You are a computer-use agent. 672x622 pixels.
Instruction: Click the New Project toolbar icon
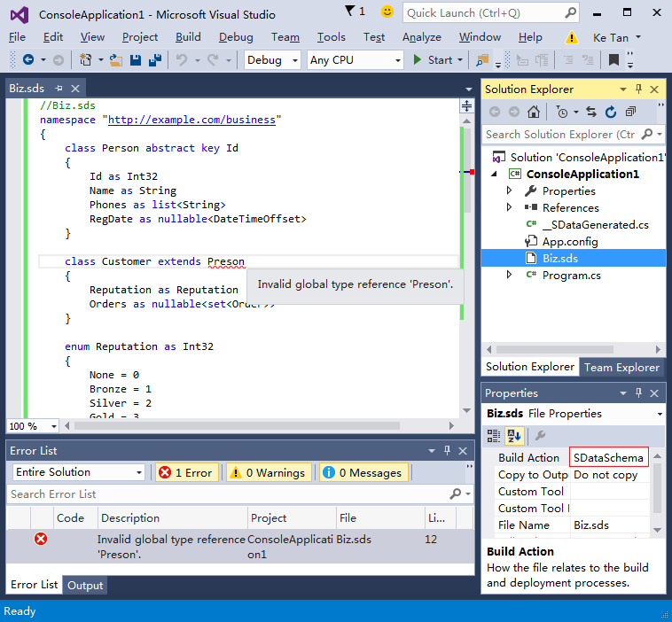coord(86,59)
